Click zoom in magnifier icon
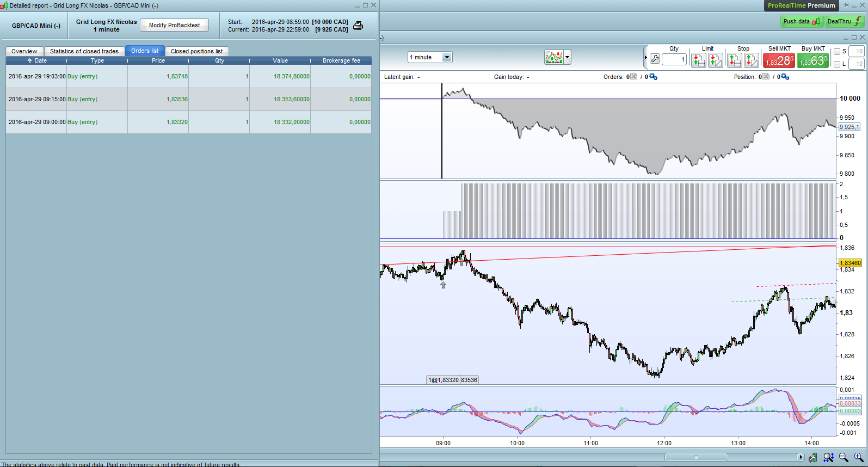 click(859, 457)
